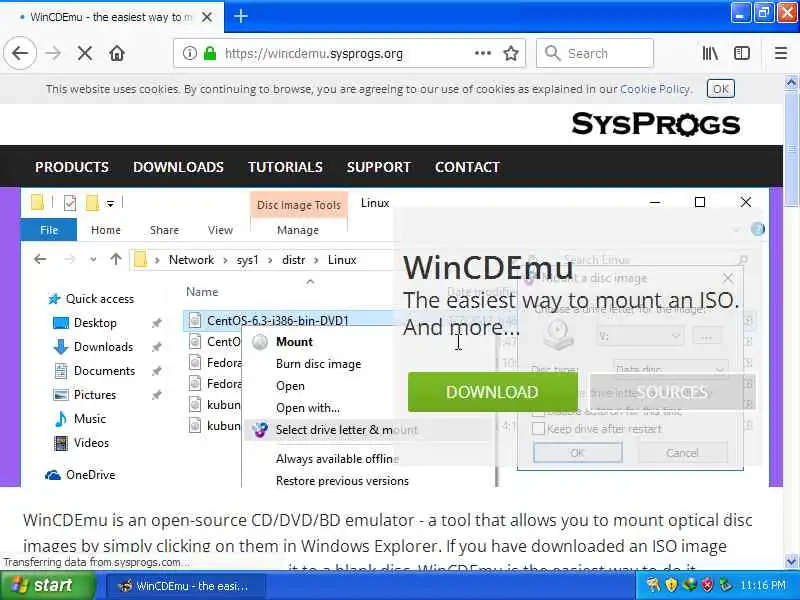Screen dimensions: 800x600
Task: Click WinCDEmu taskbar button
Action: click(186, 586)
